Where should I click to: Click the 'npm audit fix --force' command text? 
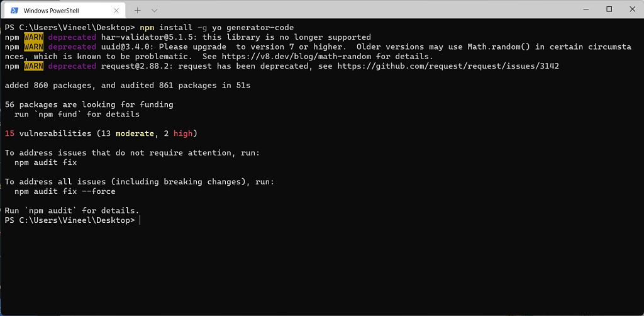(x=65, y=191)
